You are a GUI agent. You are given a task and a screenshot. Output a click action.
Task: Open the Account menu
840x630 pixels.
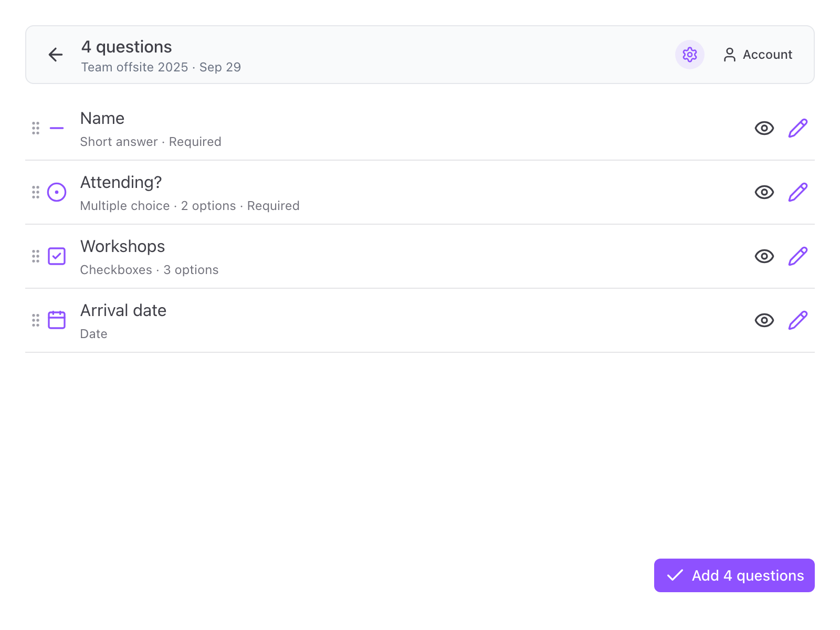pyautogui.click(x=758, y=55)
